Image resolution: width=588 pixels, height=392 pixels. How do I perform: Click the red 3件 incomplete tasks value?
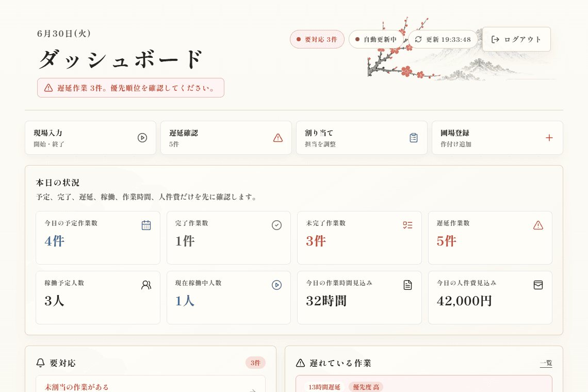pos(316,241)
